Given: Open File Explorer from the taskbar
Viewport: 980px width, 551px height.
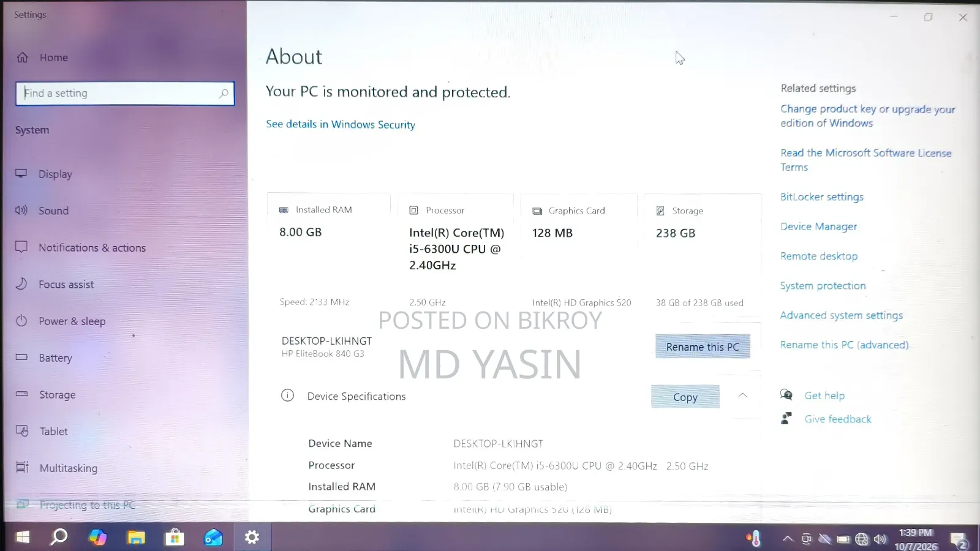Looking at the screenshot, I should point(136,538).
